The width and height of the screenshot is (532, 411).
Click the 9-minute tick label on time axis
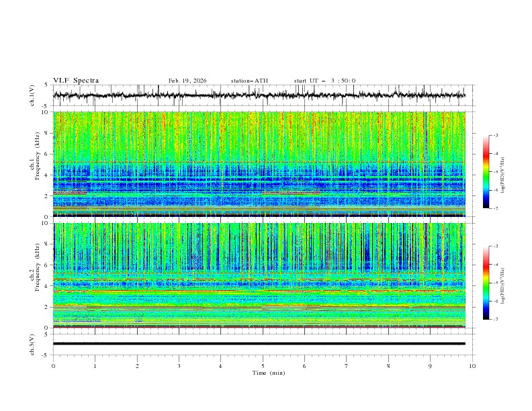tap(430, 366)
